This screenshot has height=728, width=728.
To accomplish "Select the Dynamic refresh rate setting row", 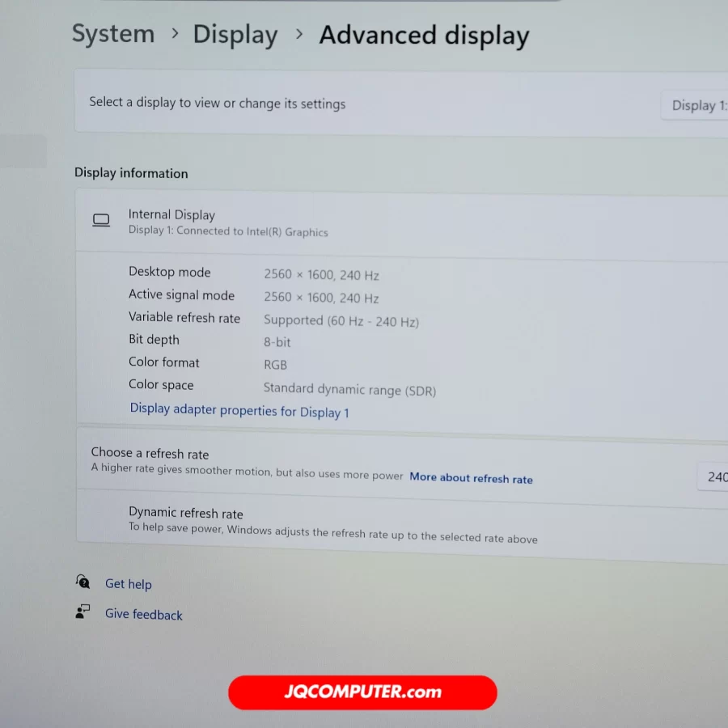I will pyautogui.click(x=332, y=525).
